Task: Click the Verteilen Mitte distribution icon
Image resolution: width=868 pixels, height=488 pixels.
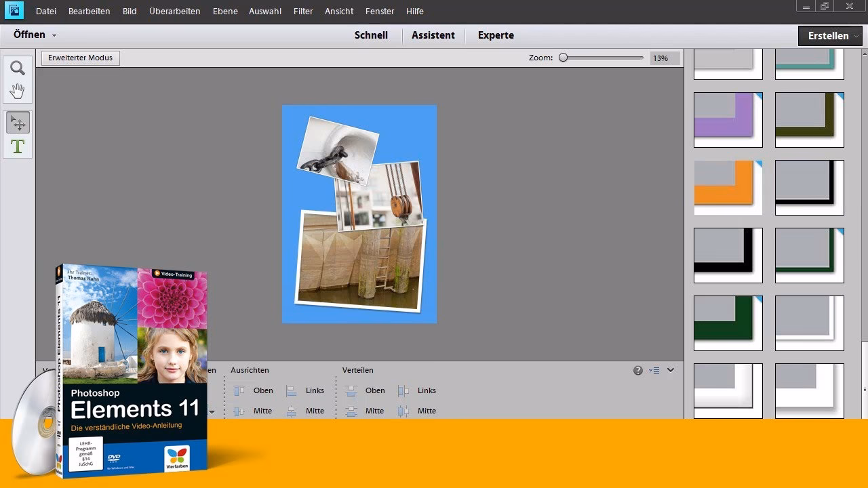Action: click(x=352, y=411)
